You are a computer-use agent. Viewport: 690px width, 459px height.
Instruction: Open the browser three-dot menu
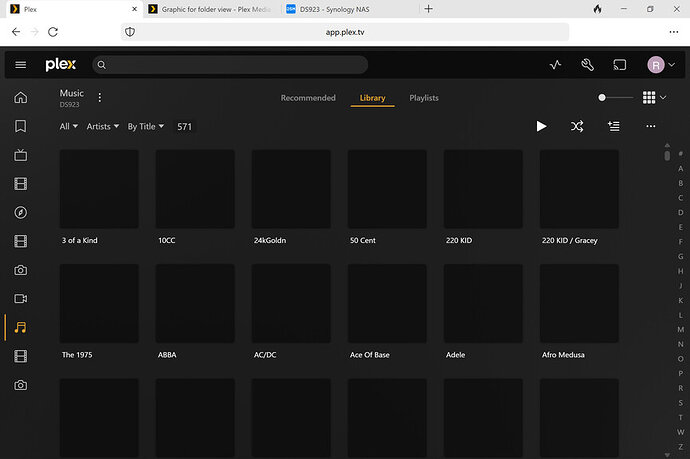pyautogui.click(x=673, y=32)
